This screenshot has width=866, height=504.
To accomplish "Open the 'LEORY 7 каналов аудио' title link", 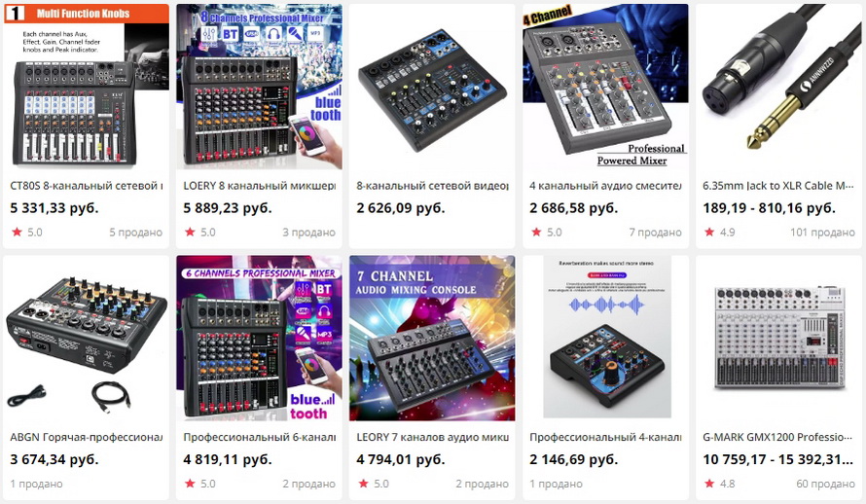I will click(432, 437).
